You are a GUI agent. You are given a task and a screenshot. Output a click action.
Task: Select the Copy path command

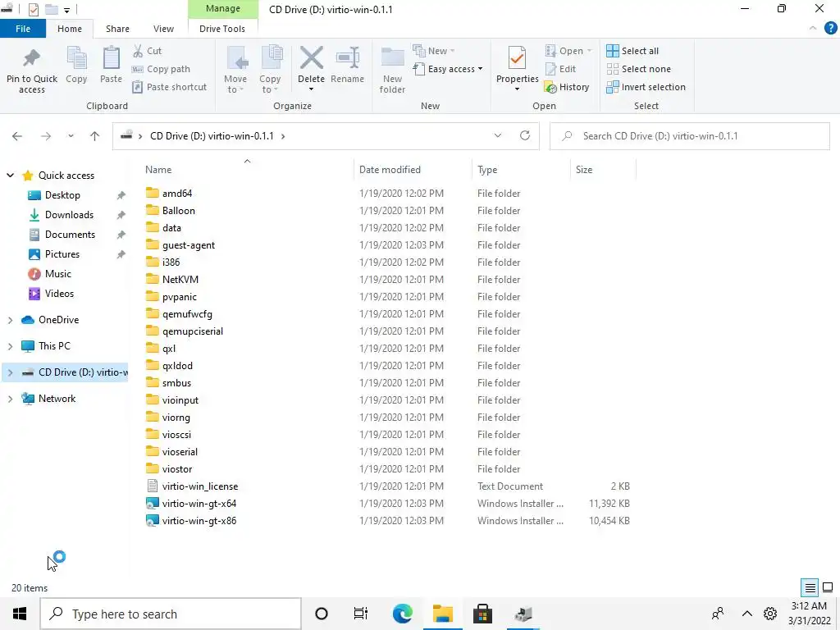coord(161,69)
